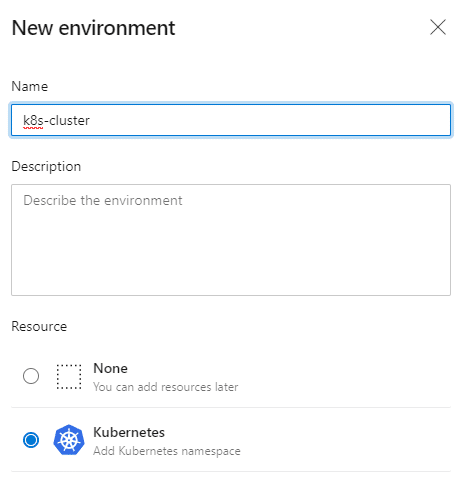Viewport: 463px width, 479px height.
Task: Click into the Description text area
Action: click(x=231, y=240)
